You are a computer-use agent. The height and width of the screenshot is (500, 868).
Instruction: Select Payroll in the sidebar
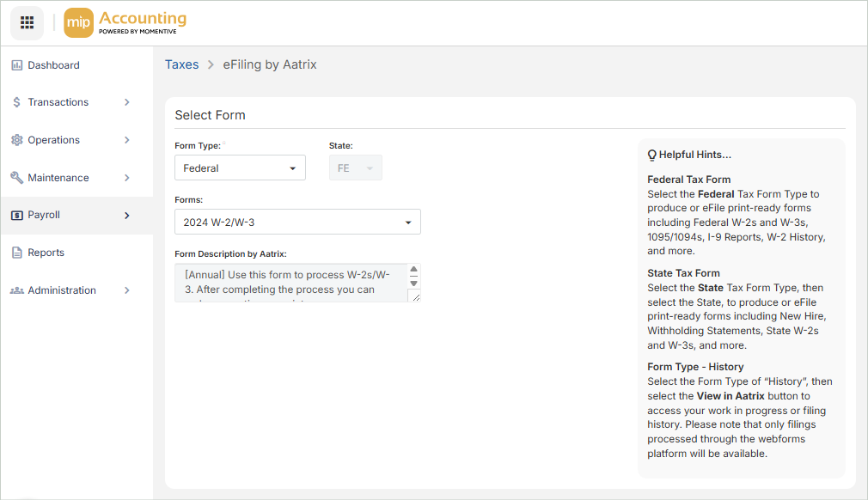pyautogui.click(x=44, y=216)
